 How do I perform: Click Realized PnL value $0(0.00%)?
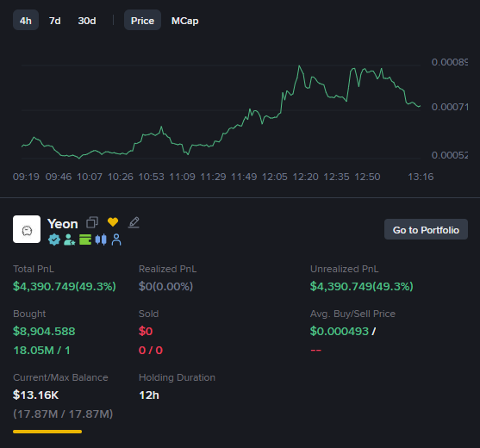(165, 286)
